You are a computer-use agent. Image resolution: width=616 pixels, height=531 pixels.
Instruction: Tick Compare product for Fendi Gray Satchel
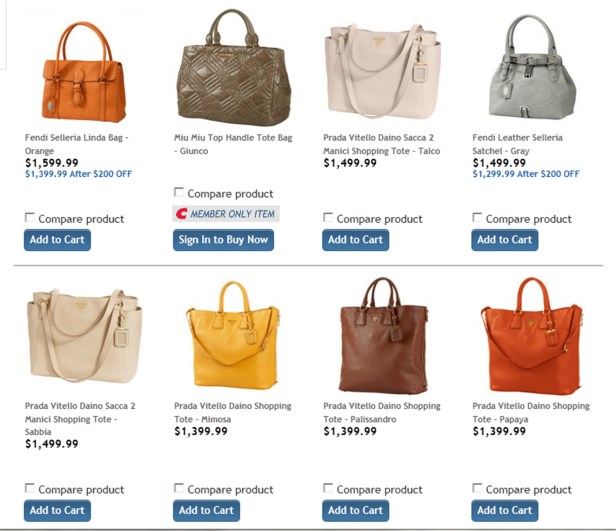477,218
